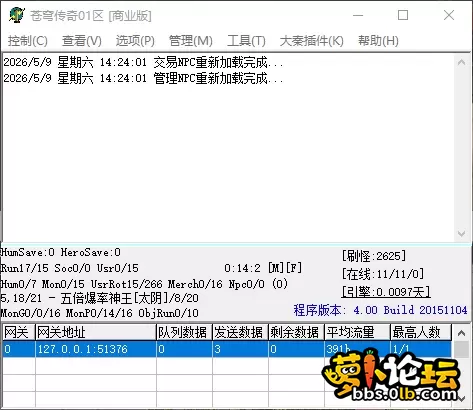Click the 剩余数据 column header
This screenshot has height=410, width=473.
coord(296,332)
